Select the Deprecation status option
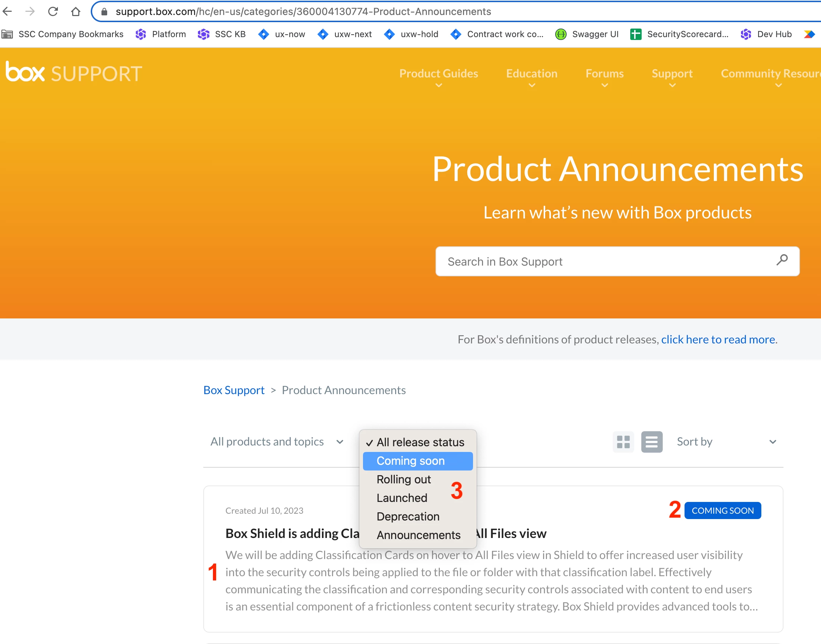 (x=408, y=516)
